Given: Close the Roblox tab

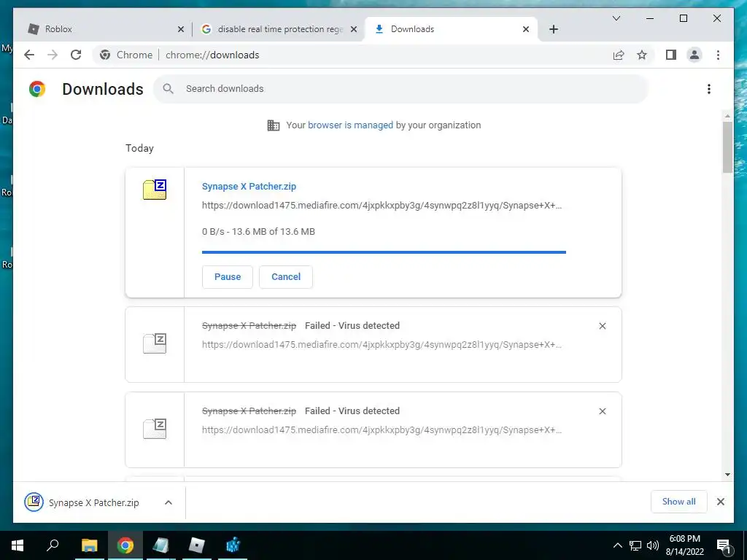Looking at the screenshot, I should tap(181, 29).
